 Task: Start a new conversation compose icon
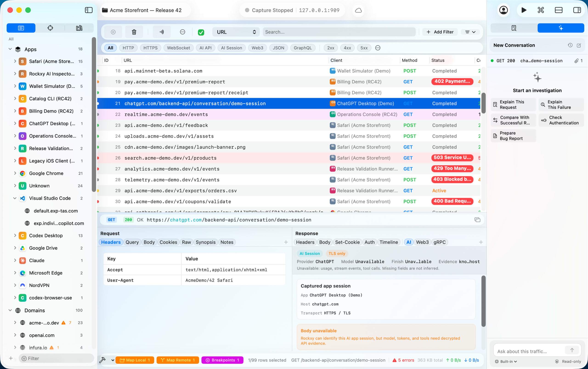pos(579,45)
